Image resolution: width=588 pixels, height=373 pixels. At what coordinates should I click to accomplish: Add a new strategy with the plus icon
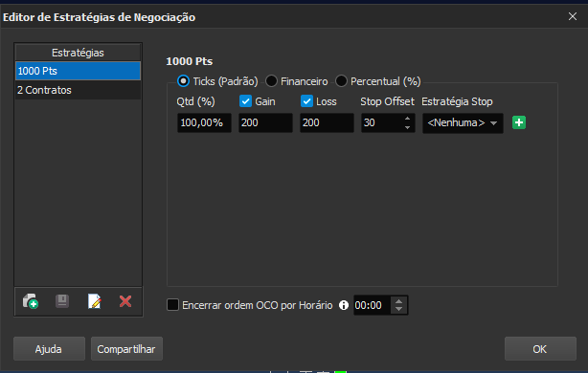31,301
